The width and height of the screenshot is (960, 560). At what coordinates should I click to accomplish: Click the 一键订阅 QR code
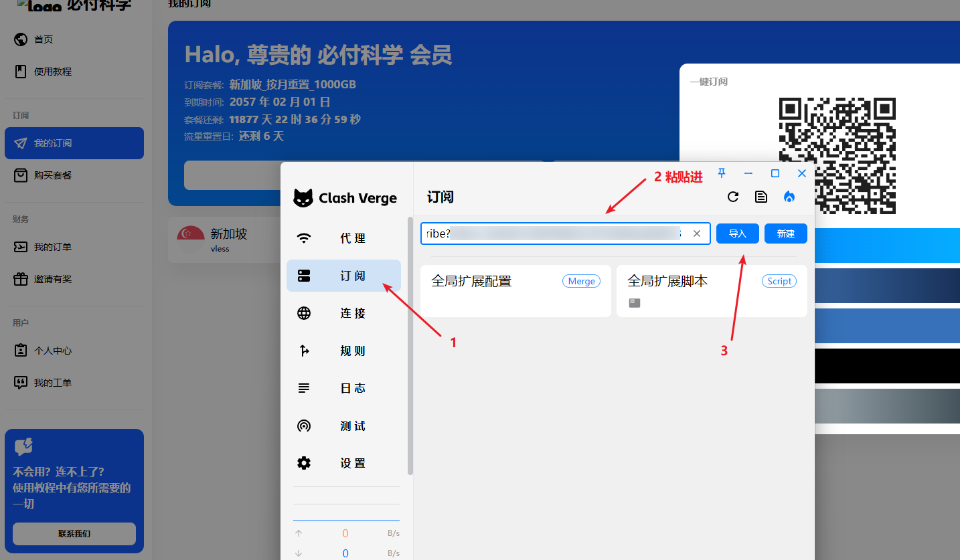pos(837,155)
